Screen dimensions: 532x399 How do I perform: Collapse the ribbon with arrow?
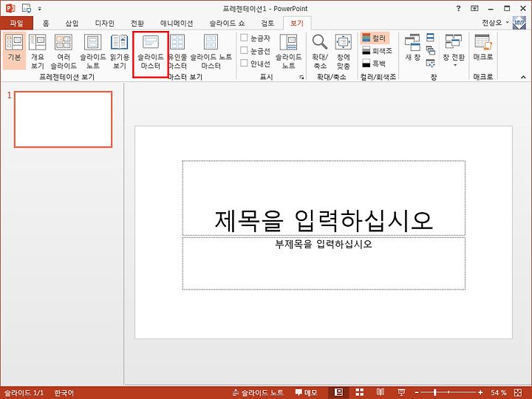523,78
